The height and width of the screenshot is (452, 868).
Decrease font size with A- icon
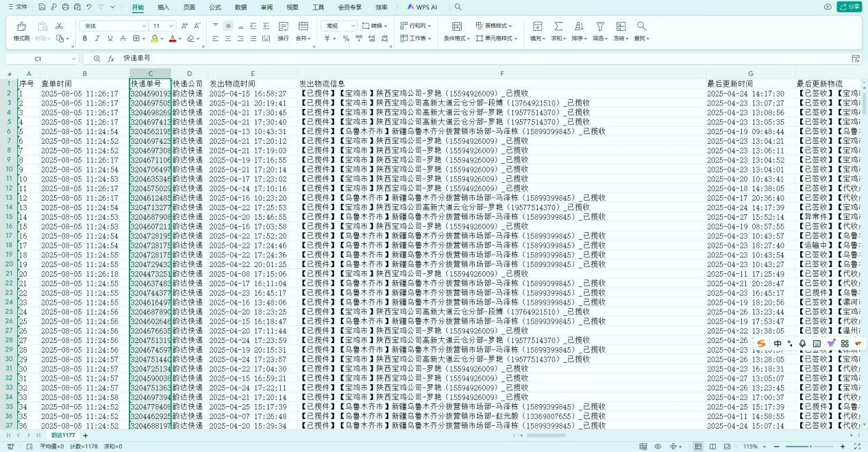click(x=197, y=26)
